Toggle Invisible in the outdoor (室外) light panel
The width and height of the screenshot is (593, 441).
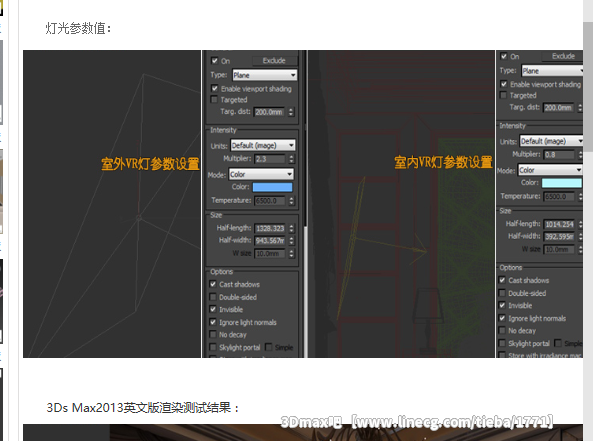click(213, 309)
